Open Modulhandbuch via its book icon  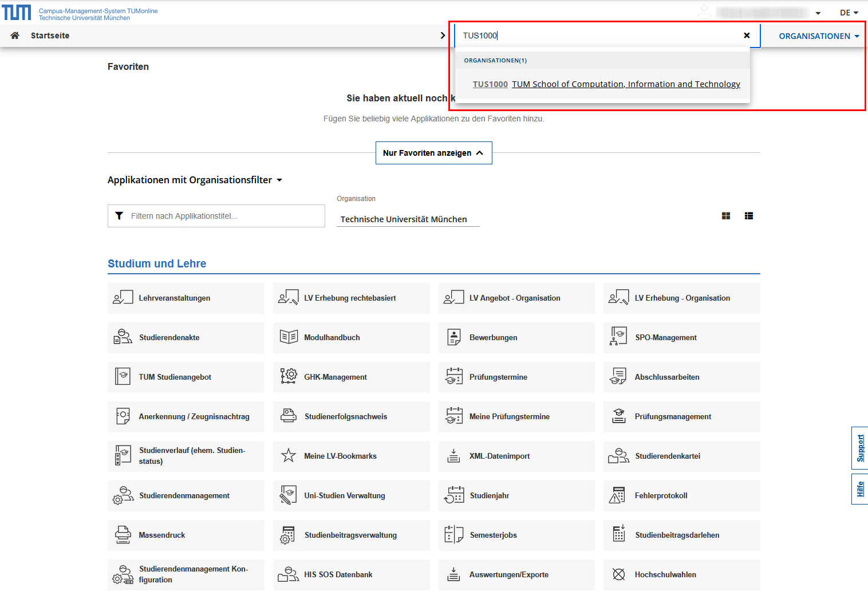click(289, 337)
